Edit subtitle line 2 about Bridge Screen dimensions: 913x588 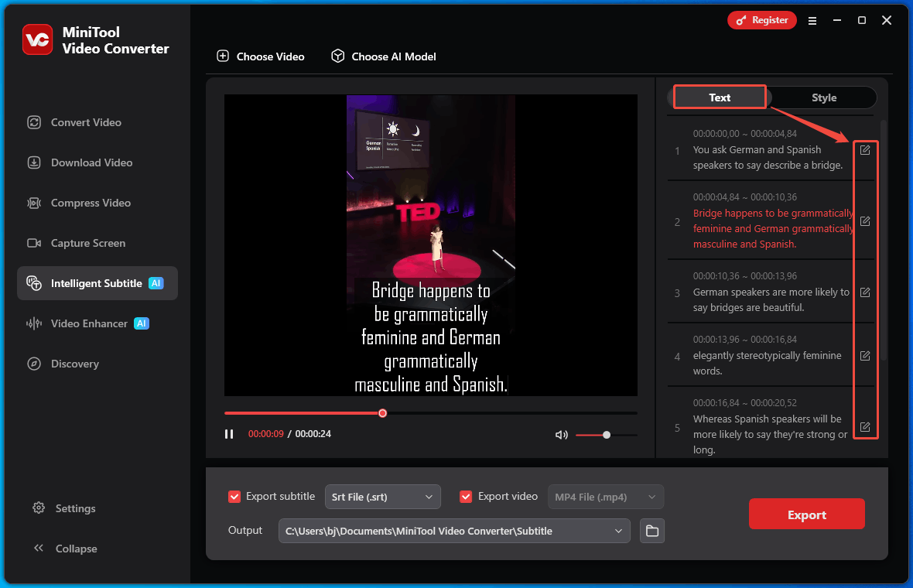click(x=865, y=221)
